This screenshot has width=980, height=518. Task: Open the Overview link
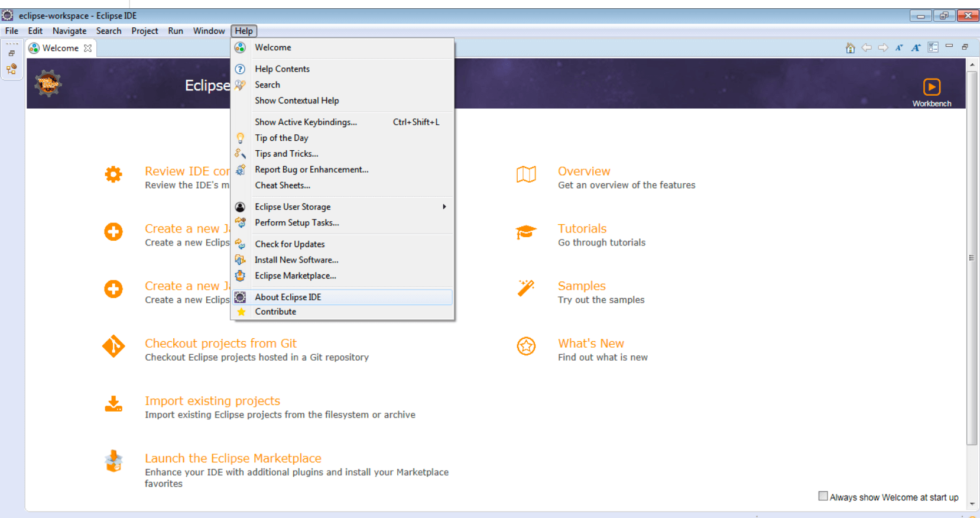(584, 171)
